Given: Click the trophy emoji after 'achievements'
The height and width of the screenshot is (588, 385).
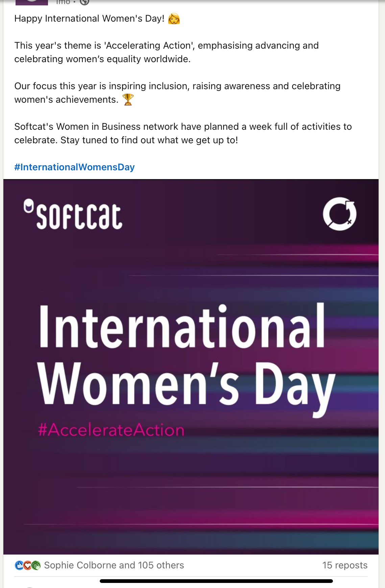Looking at the screenshot, I should pos(128,99).
